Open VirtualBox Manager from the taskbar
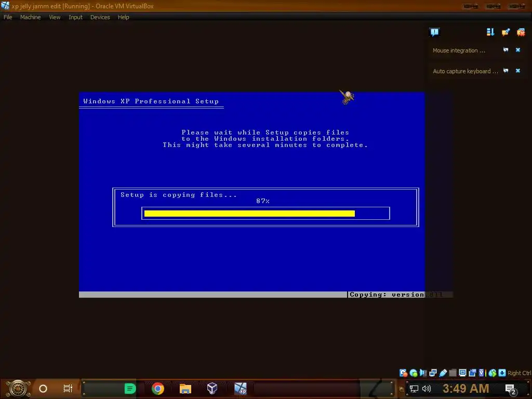 212,388
